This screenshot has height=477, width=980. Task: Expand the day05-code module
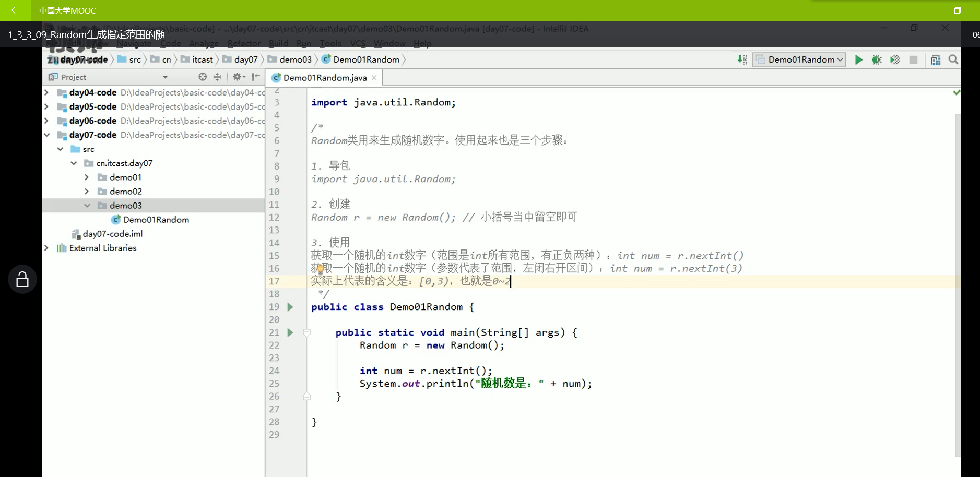tap(46, 106)
